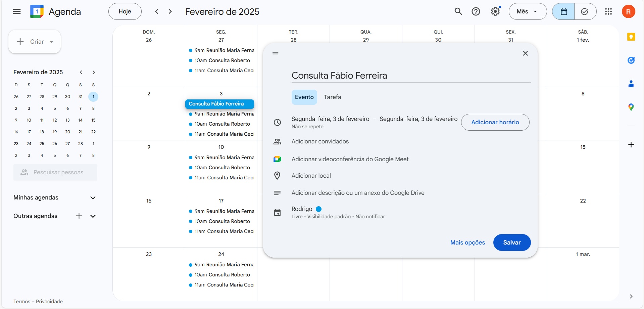Click the calendar icon beside Rodrigo
Screen dimensions: 644x309
277,213
